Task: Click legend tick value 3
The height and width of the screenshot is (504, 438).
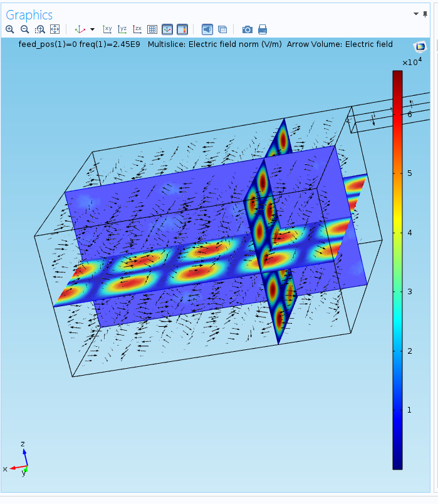Action: (410, 292)
